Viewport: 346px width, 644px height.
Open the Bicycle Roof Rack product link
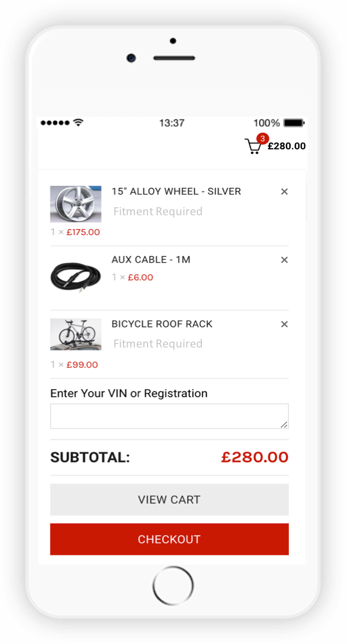coord(162,324)
